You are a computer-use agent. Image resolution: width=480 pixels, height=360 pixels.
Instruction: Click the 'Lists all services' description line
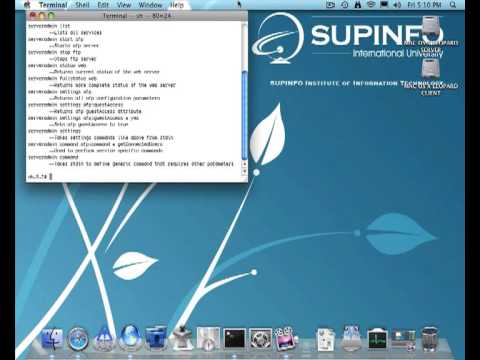coord(75,32)
